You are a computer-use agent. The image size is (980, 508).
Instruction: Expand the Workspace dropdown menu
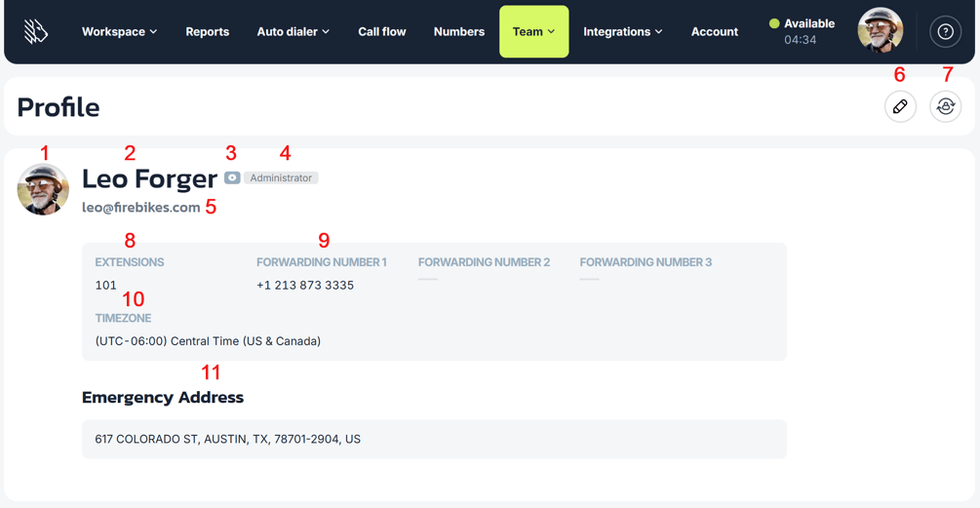pyautogui.click(x=119, y=32)
